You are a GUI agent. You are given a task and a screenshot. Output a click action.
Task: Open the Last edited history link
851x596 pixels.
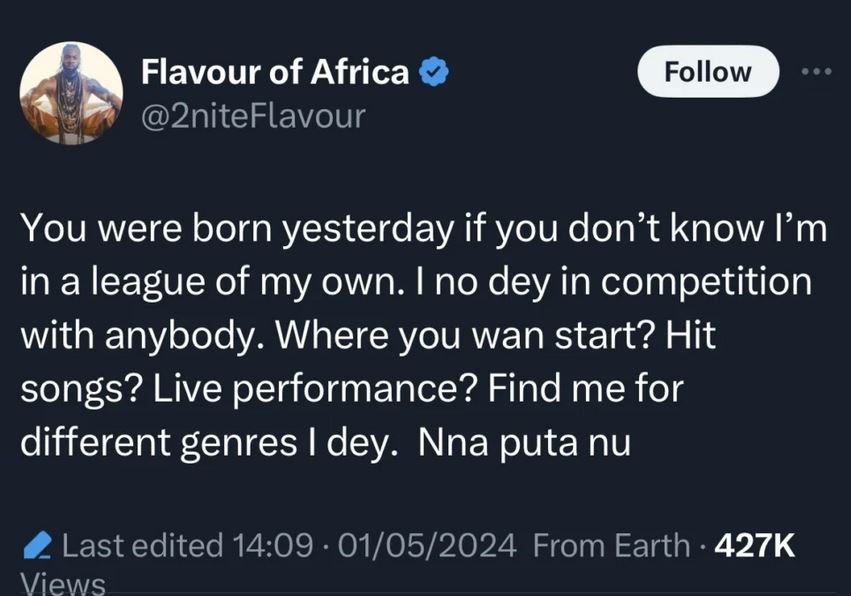(142, 546)
